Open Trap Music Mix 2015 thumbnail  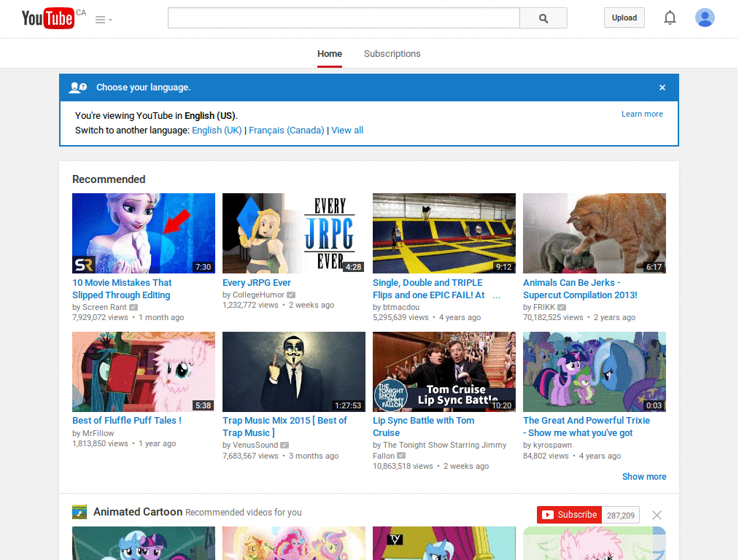pos(294,372)
